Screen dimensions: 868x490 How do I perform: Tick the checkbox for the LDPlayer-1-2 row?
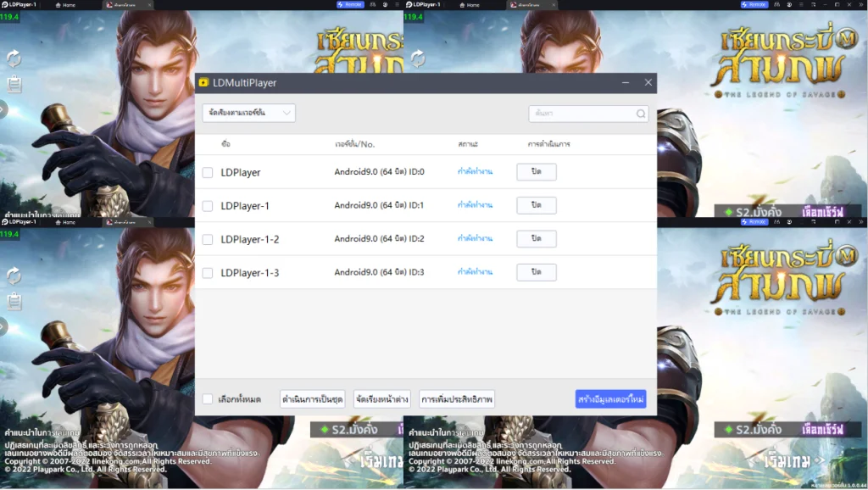pyautogui.click(x=208, y=239)
